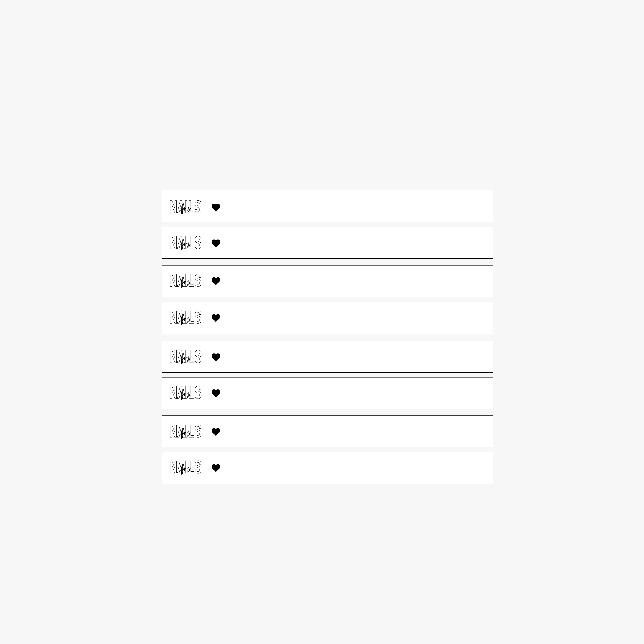Click the heart icon in the first strip

click(216, 207)
